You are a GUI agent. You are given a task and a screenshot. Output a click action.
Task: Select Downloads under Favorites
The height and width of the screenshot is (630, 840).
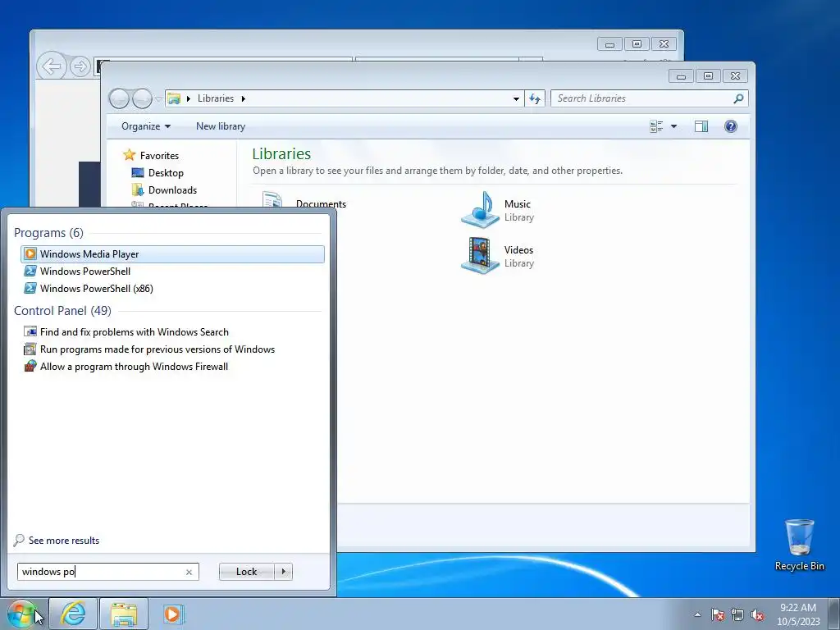pos(172,190)
